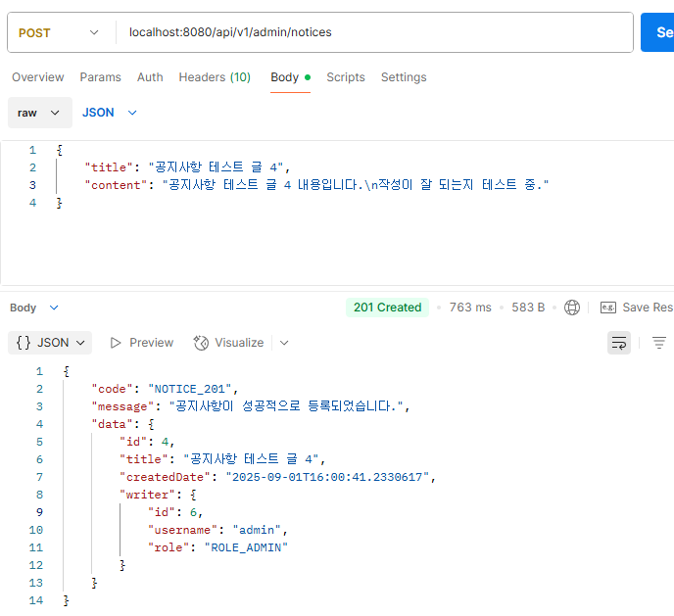Click the blue Send button

(x=657, y=32)
